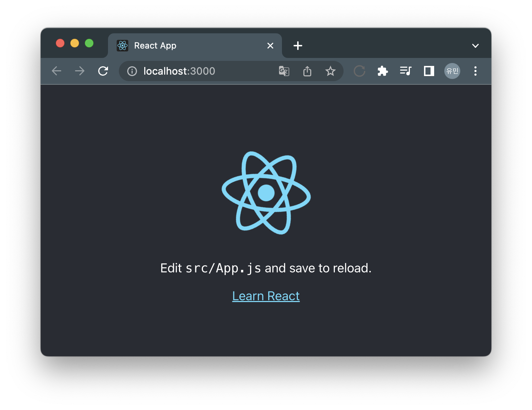Open the 유민 profile avatar
The image size is (532, 410).
point(452,71)
